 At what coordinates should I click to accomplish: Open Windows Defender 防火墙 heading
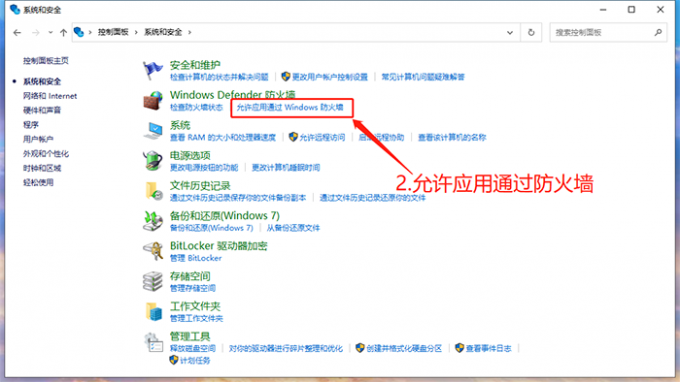232,95
